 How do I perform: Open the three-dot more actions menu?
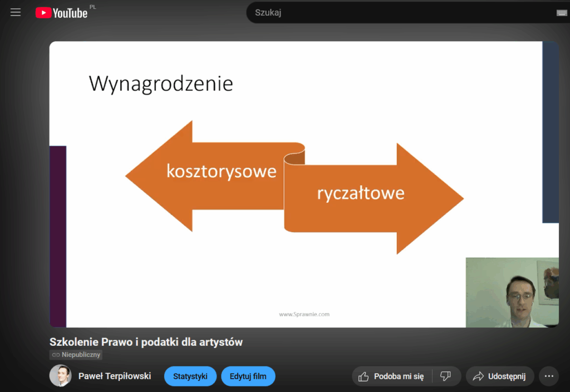(549, 376)
